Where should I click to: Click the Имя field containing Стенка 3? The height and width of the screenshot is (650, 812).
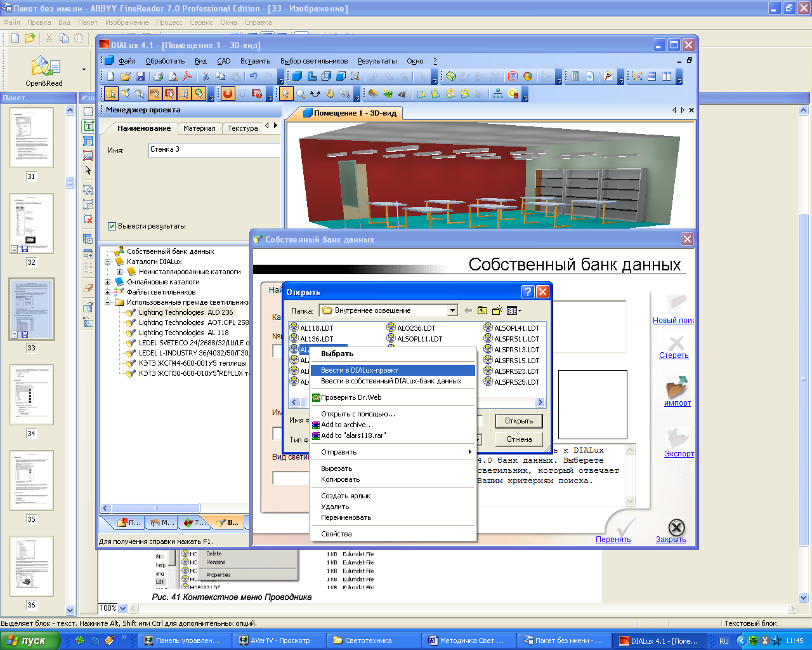pyautogui.click(x=214, y=150)
